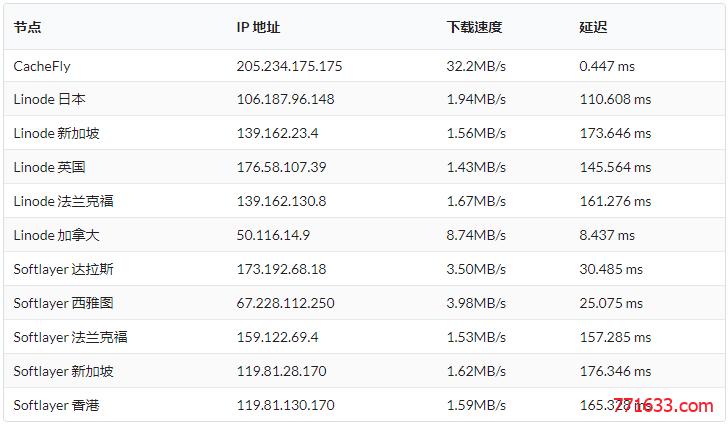Select the Softlayer 新加坡 node name
728x424 pixels.
pos(64,371)
